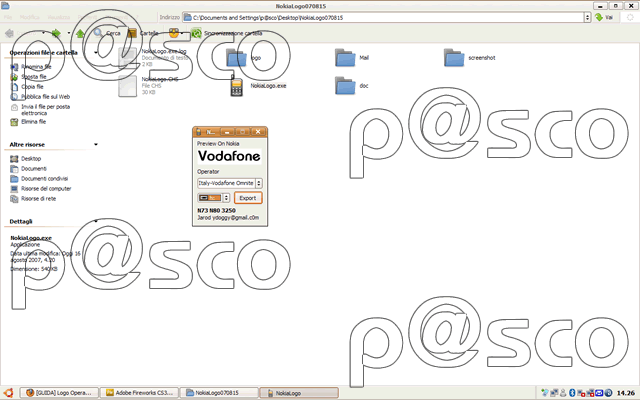
Task: Click the mail envelope icon in the system tray
Action: (599, 393)
